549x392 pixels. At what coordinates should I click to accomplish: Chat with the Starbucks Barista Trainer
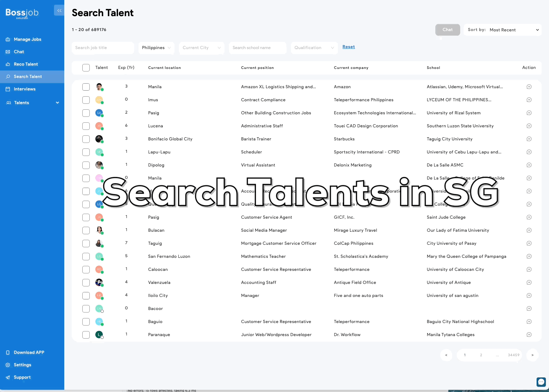point(529,139)
